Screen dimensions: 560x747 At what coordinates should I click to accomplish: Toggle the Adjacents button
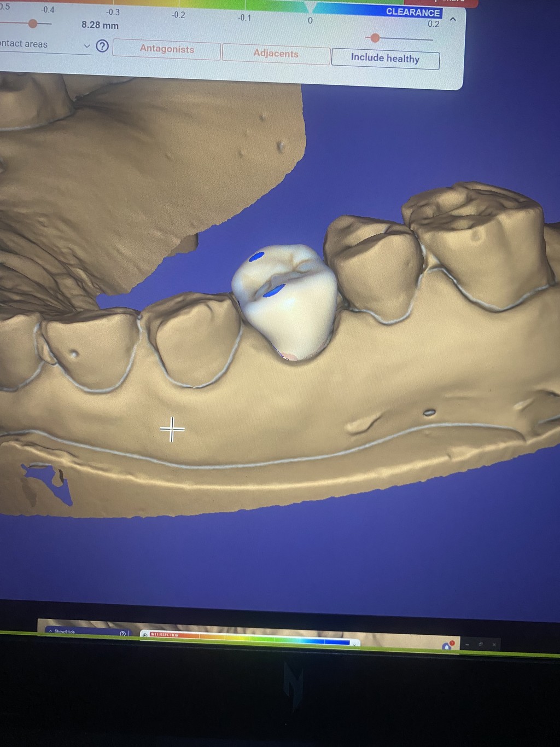(x=276, y=54)
